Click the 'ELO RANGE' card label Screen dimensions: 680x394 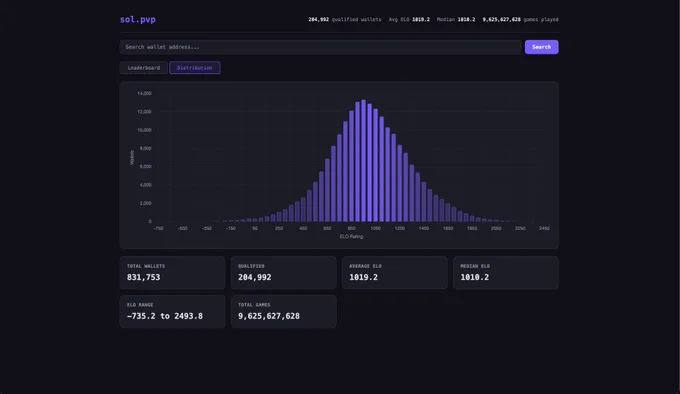(x=140, y=305)
